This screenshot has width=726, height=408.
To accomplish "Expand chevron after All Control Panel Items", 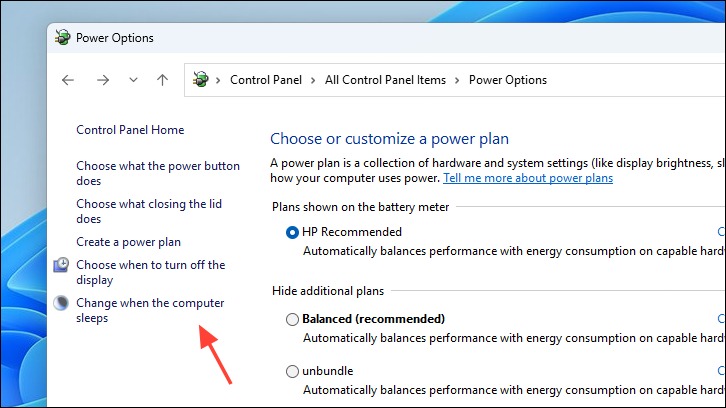I will click(457, 81).
